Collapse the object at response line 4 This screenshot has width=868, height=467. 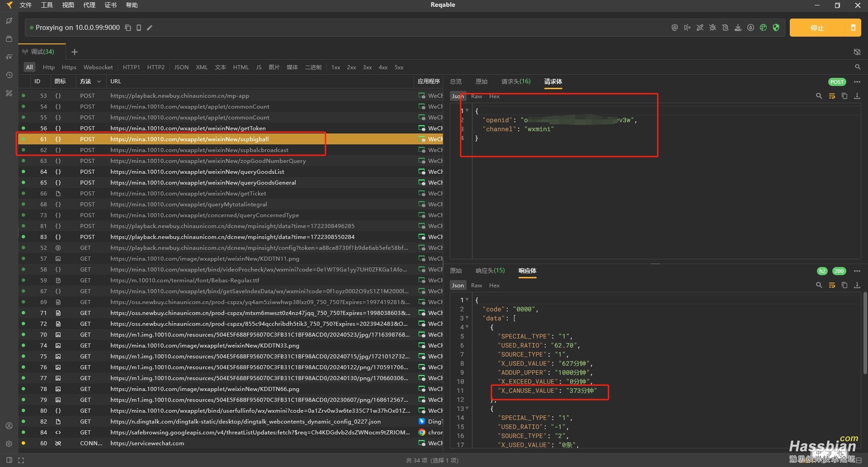coord(467,327)
